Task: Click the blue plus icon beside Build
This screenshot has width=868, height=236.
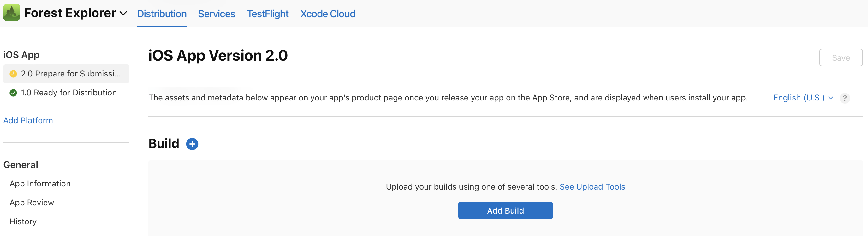Action: click(192, 144)
